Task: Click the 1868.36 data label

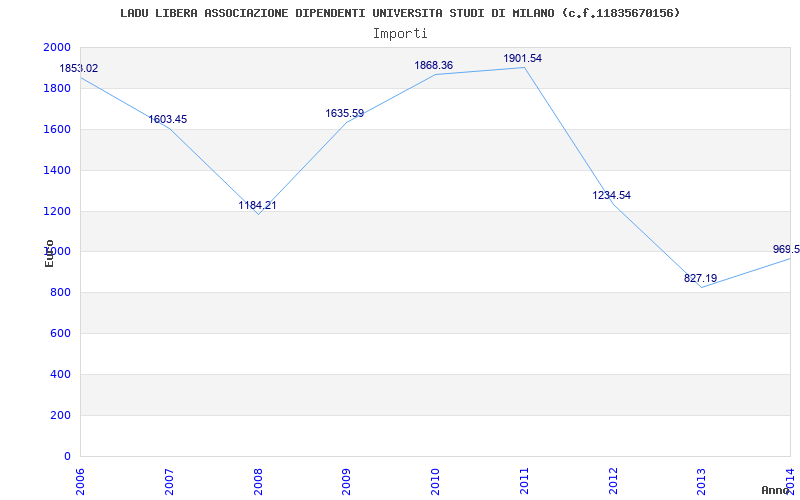Action: point(434,65)
